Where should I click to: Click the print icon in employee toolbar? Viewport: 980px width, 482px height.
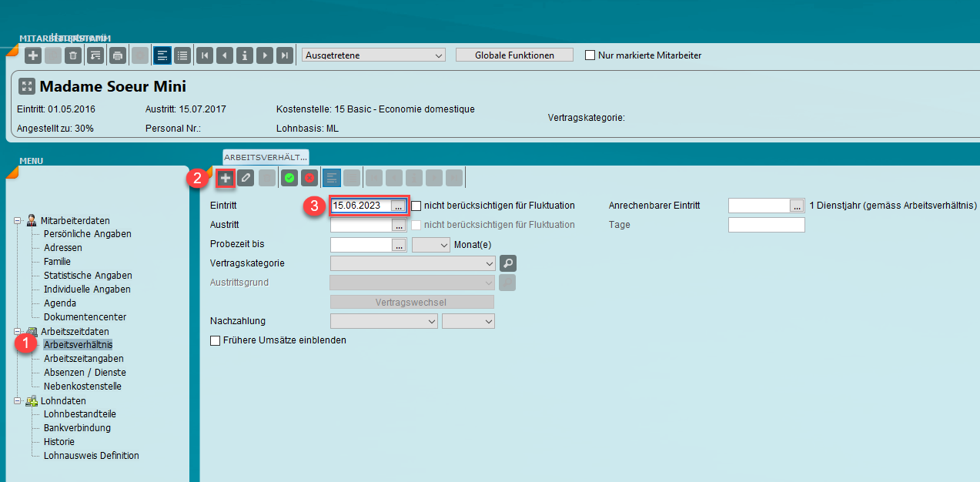click(x=117, y=55)
